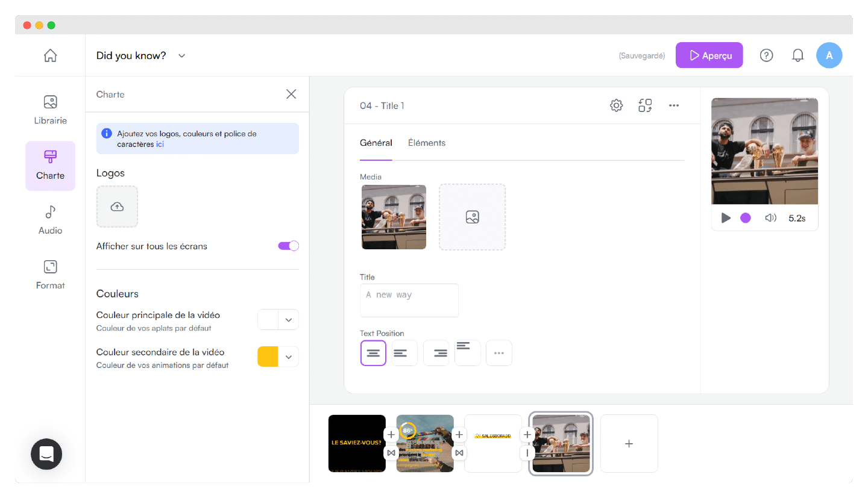Toggle 'Afficher sur tous les écrans' switch
Image resolution: width=868 pixels, height=498 pixels.
click(288, 246)
